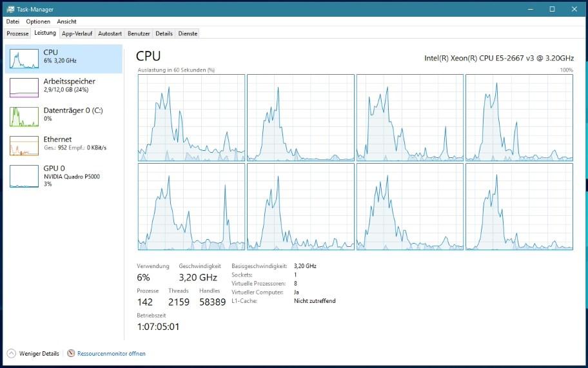Open the Ansicht menu
The image size is (588, 368).
(x=66, y=21)
